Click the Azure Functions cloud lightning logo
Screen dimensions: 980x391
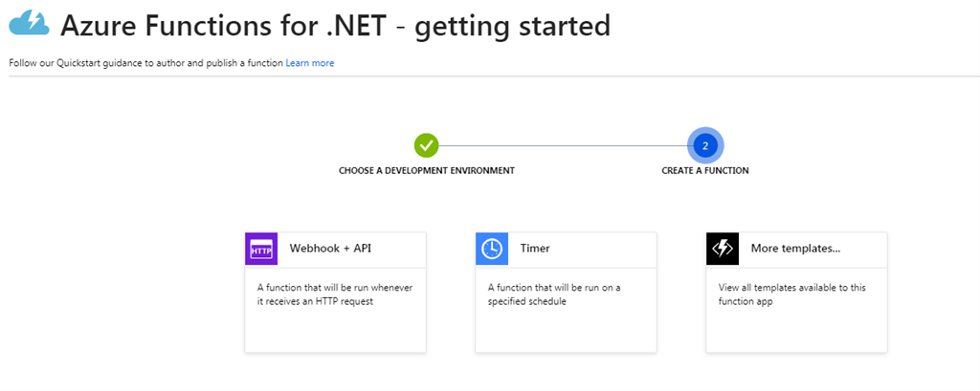(29, 25)
